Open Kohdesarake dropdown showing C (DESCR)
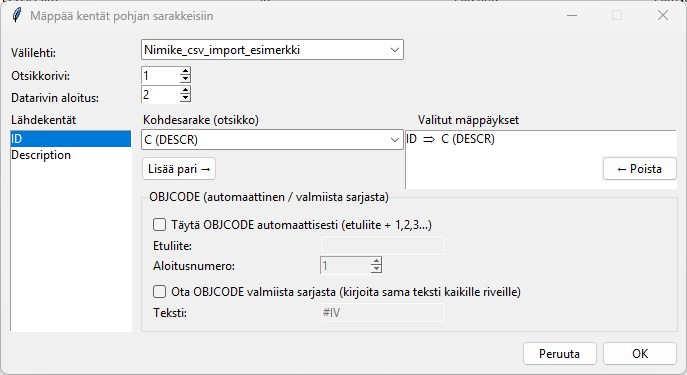687x375 pixels. (x=272, y=140)
